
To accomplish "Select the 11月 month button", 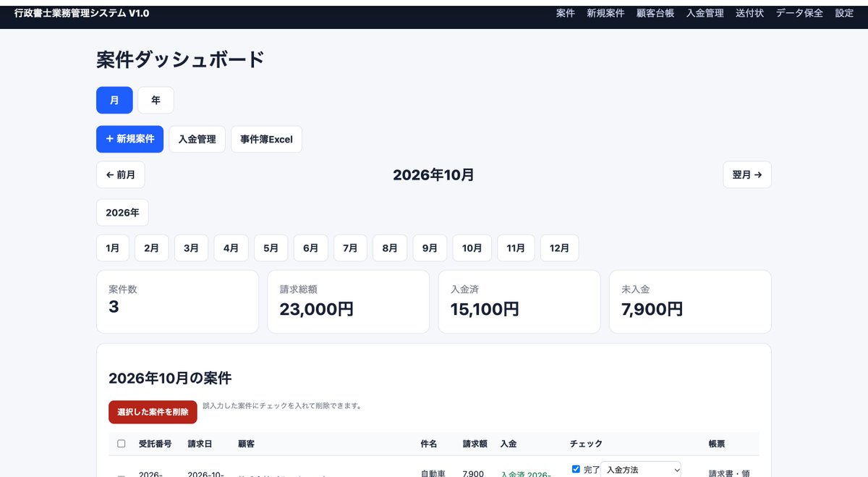I will point(516,248).
